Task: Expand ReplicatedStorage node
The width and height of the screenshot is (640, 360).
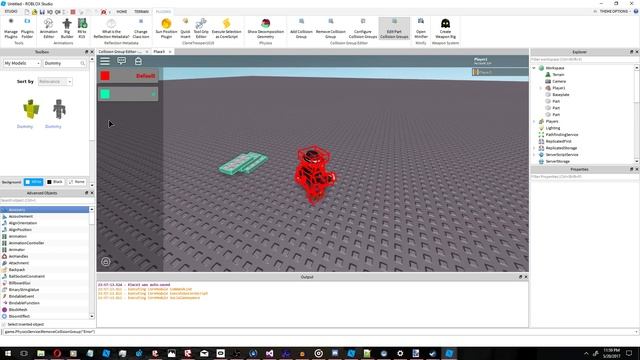Action: (534, 148)
